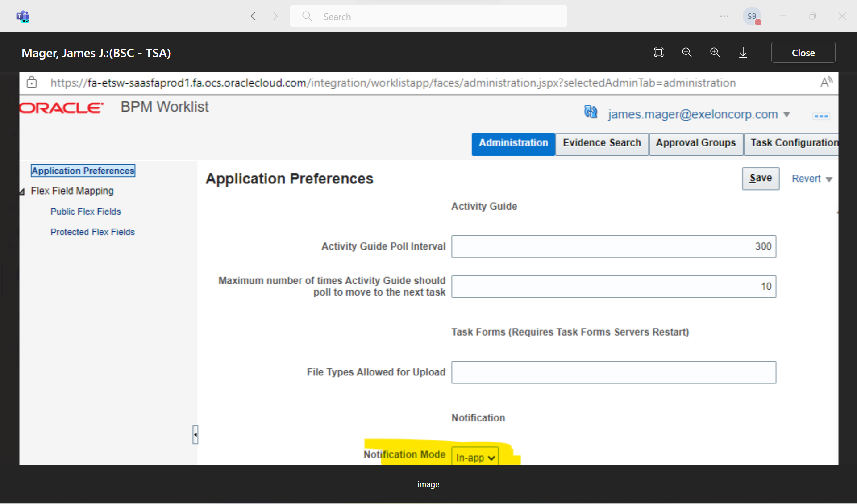Screen dimensions: 857x504
Task: Activate Read Aloud icon in address bar
Action: coord(826,82)
